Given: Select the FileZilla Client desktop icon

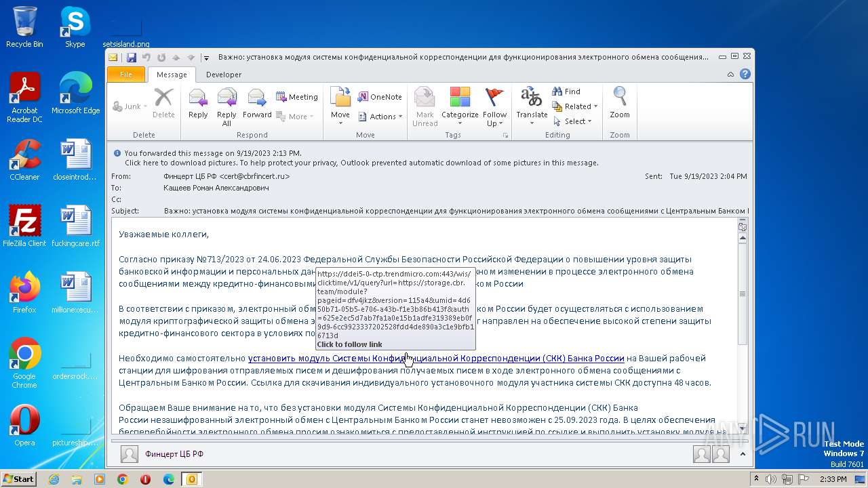Looking at the screenshot, I should click(24, 226).
